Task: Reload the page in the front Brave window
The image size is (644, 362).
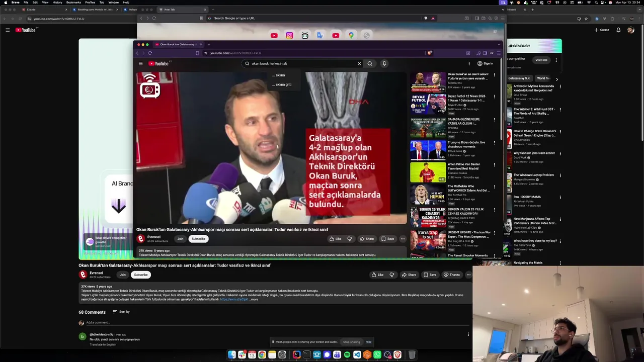Action: click(150, 53)
